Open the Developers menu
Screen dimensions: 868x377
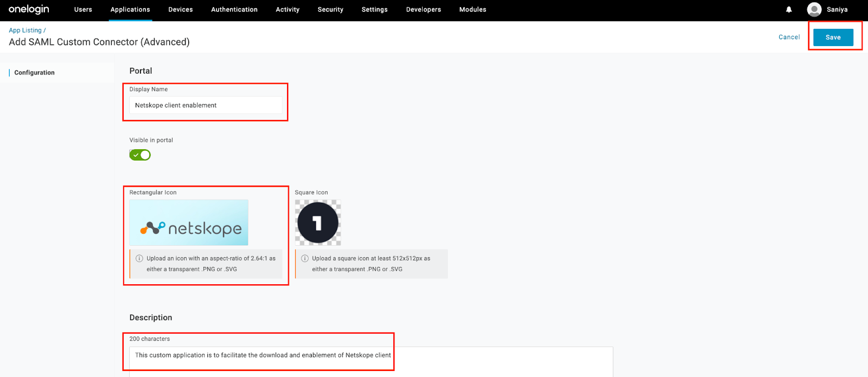424,9
